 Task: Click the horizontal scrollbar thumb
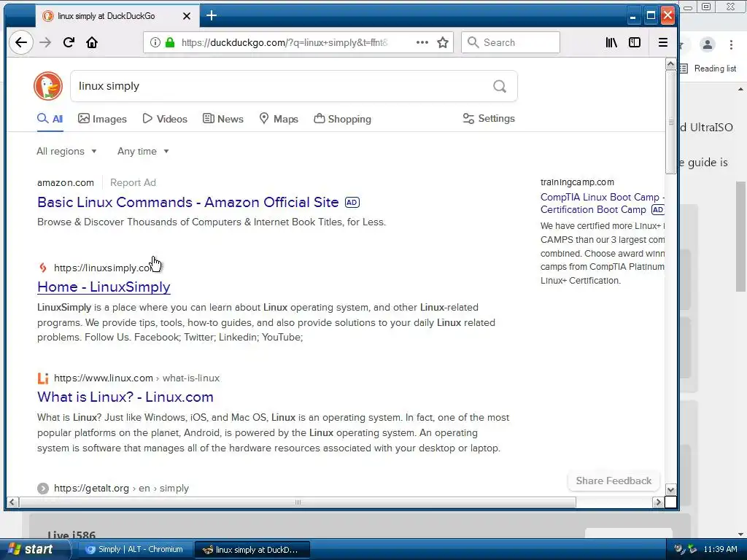(x=298, y=502)
